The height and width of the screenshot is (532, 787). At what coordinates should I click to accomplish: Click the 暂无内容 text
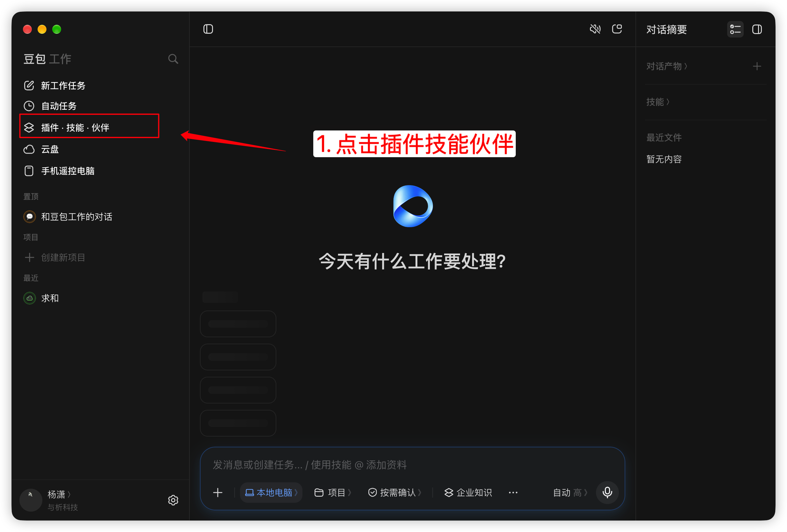pyautogui.click(x=664, y=159)
